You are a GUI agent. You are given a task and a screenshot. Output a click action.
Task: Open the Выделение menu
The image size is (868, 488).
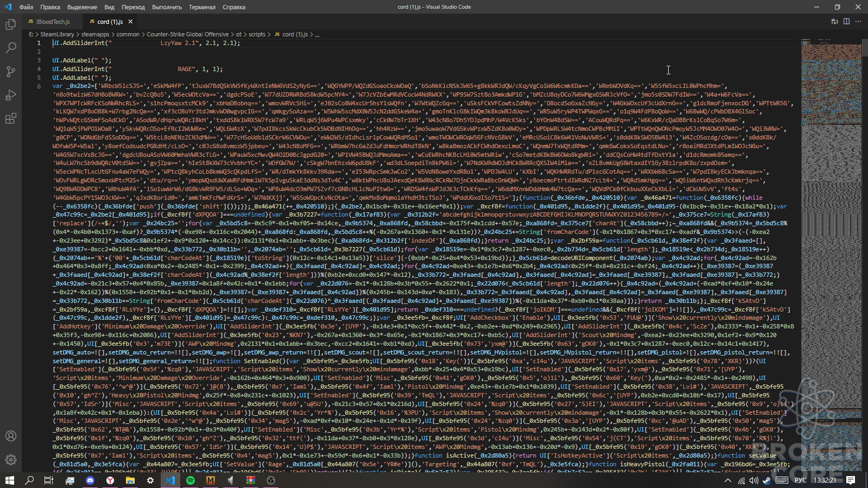pos(82,7)
